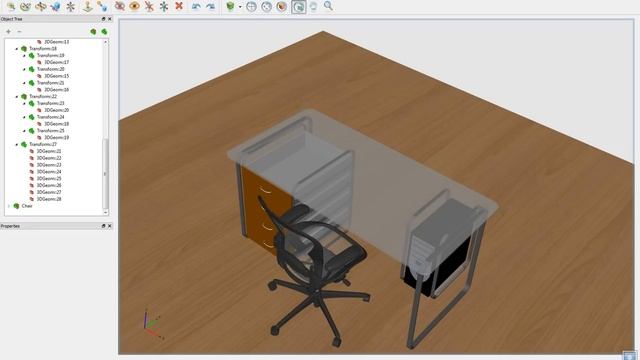640x360 pixels.
Task: Select Transform:27 in the tree
Action: click(43, 144)
